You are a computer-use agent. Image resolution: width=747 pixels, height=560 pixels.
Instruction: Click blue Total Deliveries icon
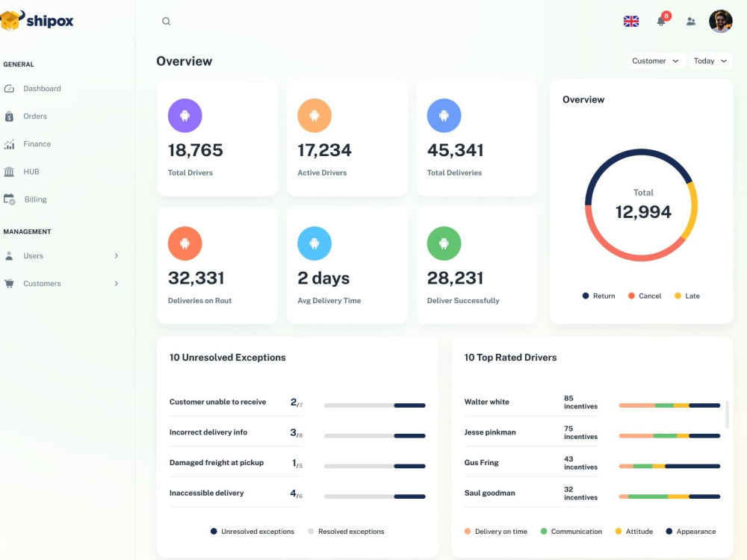444,116
